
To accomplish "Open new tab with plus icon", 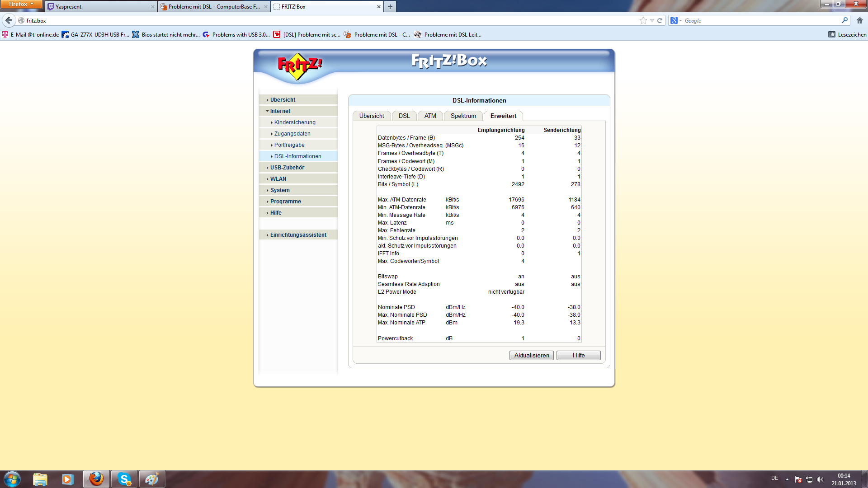I will tap(390, 6).
